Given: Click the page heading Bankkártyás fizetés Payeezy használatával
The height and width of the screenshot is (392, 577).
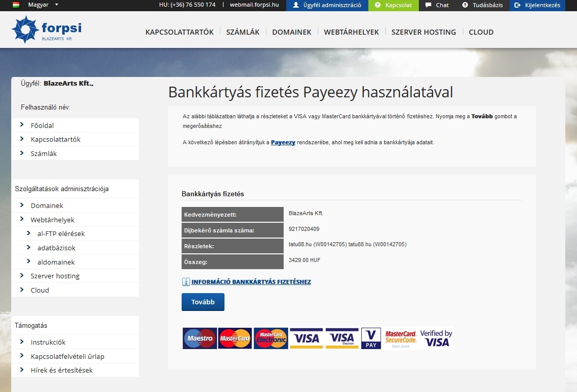Looking at the screenshot, I should click(x=311, y=92).
